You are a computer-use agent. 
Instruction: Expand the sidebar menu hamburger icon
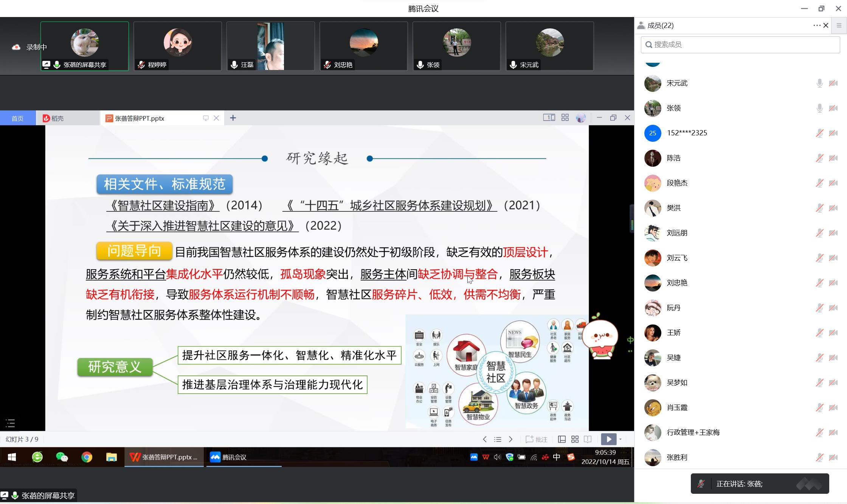[x=839, y=25]
